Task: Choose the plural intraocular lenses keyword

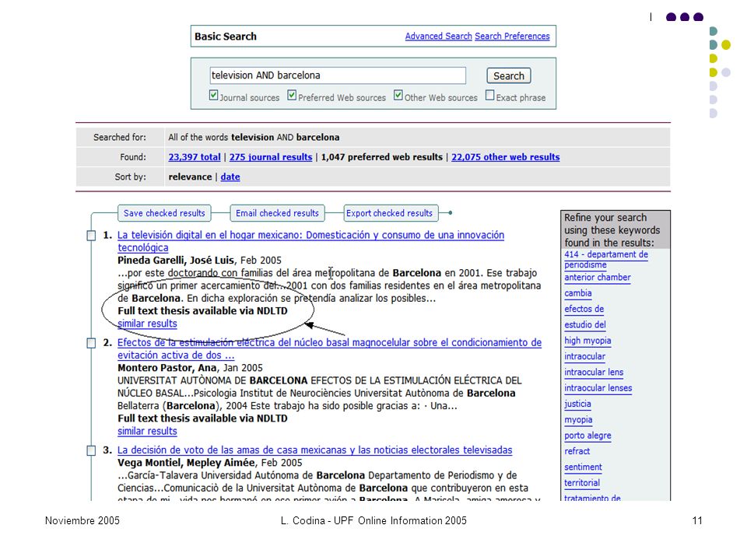Action: 598,388
